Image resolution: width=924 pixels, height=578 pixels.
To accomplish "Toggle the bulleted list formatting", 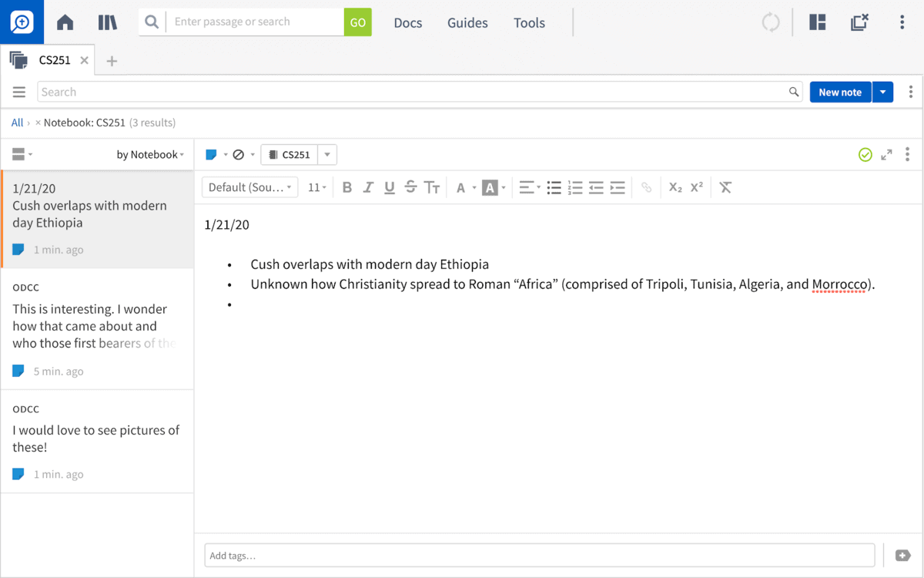I will (554, 187).
